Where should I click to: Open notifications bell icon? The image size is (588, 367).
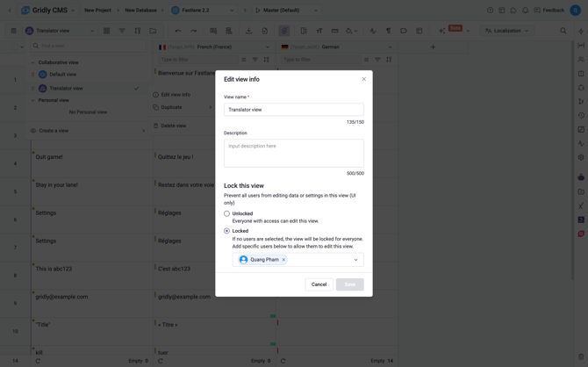point(525,11)
